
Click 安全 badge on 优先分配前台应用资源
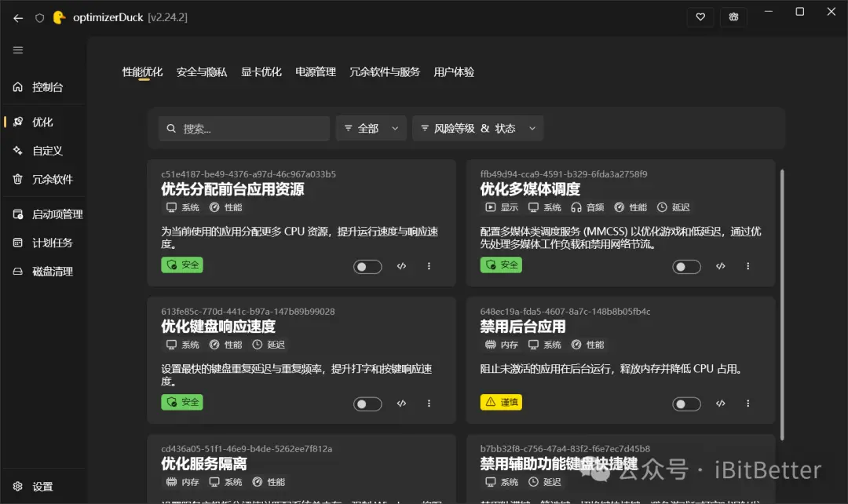tap(182, 265)
